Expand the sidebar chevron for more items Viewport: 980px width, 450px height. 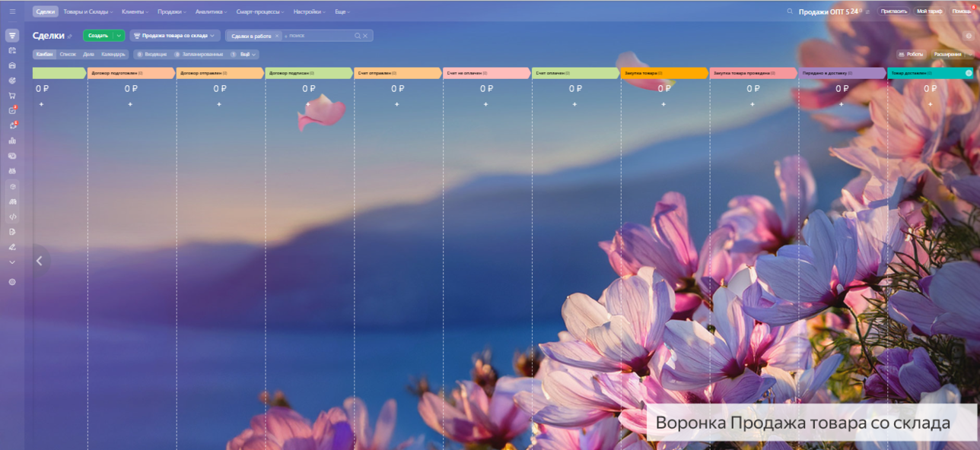click(x=12, y=262)
